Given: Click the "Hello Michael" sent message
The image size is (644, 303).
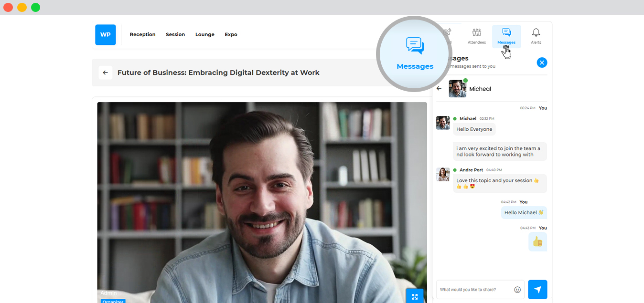Looking at the screenshot, I should pyautogui.click(x=524, y=212).
